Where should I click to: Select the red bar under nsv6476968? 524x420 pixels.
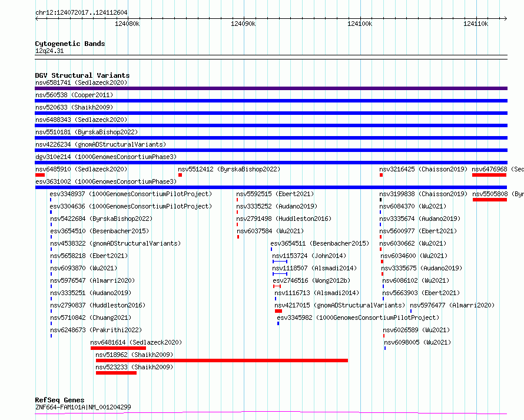[x=489, y=175]
